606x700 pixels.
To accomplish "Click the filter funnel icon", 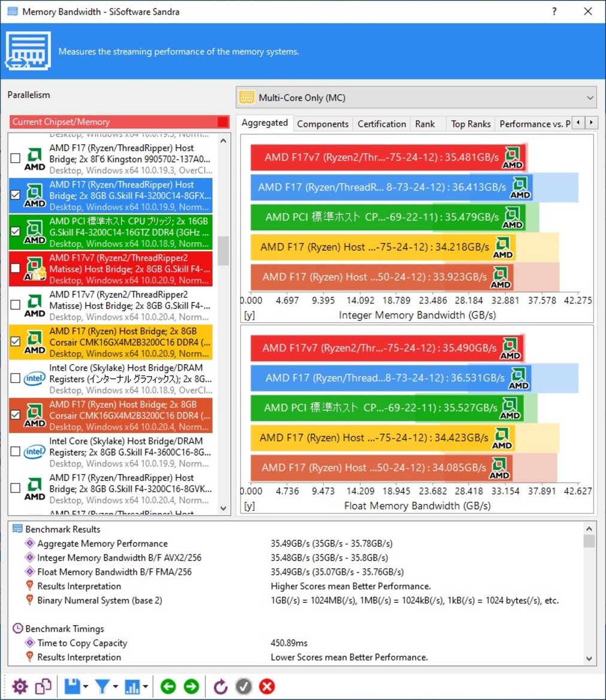I will 102,686.
